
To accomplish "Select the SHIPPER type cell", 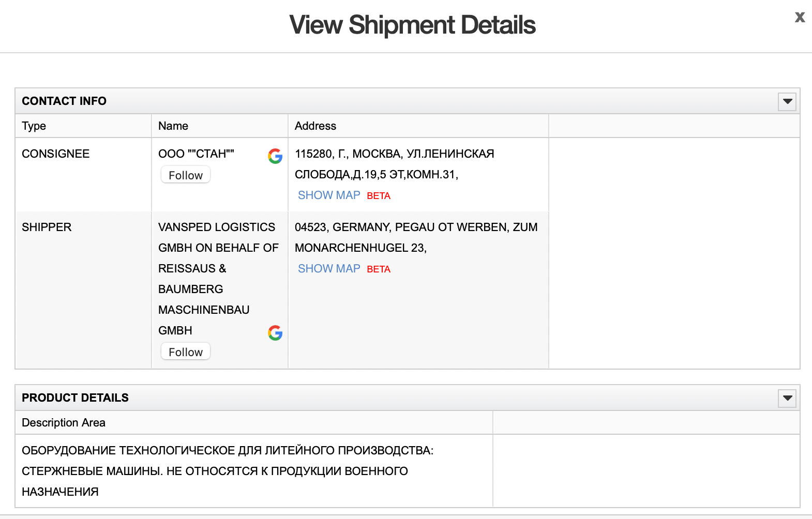I will point(47,227).
